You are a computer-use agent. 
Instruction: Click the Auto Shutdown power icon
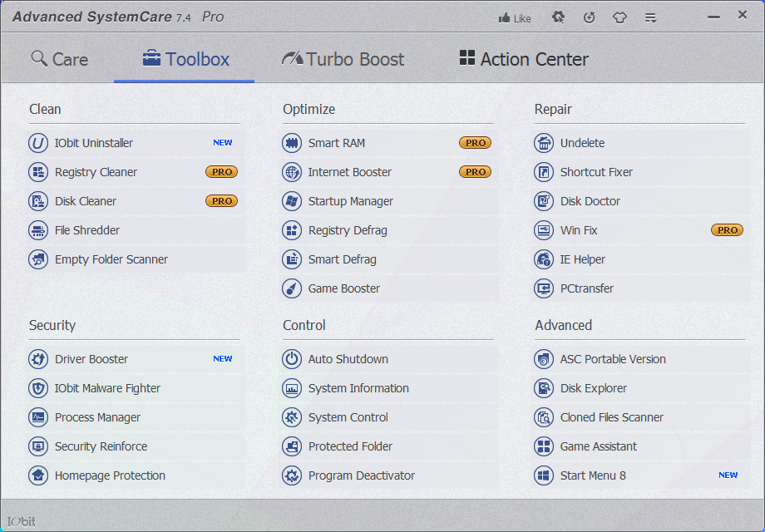pyautogui.click(x=292, y=359)
